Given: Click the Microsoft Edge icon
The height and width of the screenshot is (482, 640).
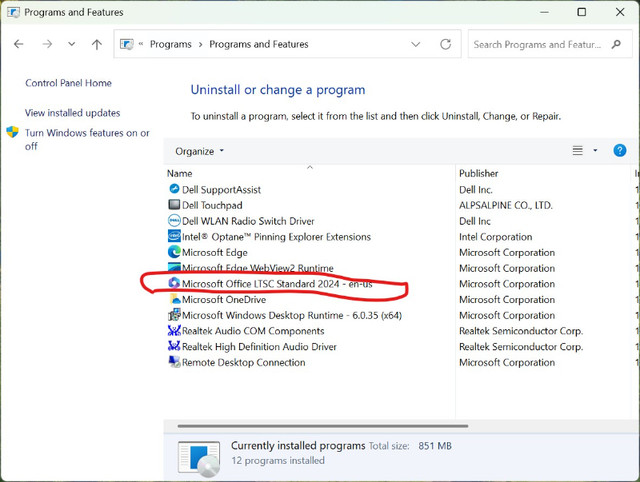Looking at the screenshot, I should tap(174, 252).
